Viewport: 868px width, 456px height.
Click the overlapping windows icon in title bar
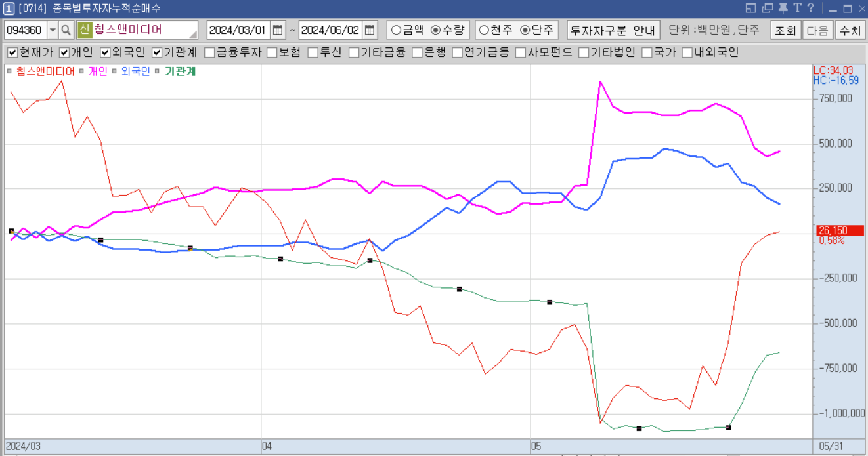tap(767, 8)
